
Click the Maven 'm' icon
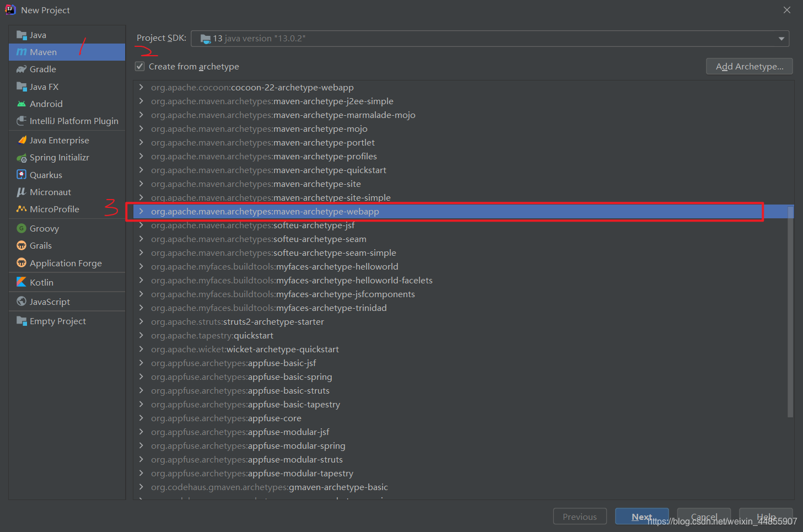point(21,52)
